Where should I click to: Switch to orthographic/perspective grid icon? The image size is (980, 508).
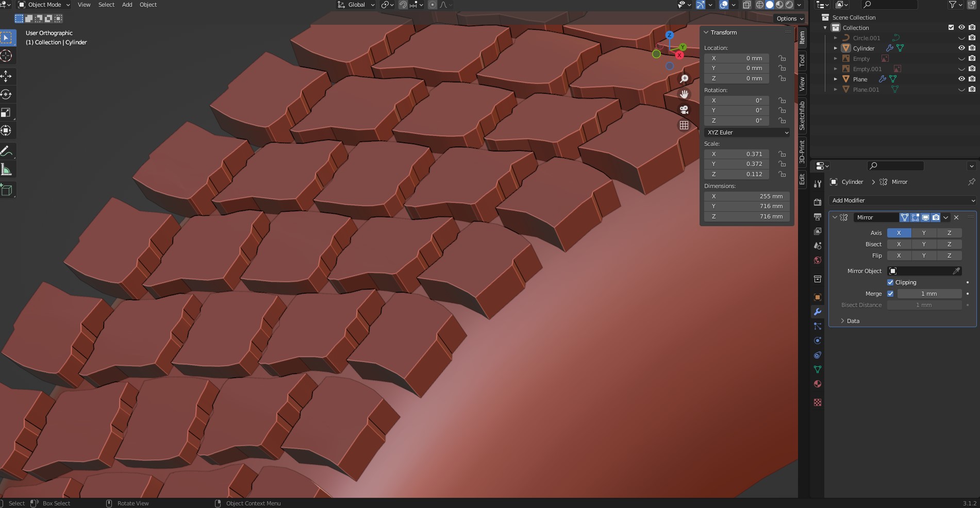tap(684, 125)
